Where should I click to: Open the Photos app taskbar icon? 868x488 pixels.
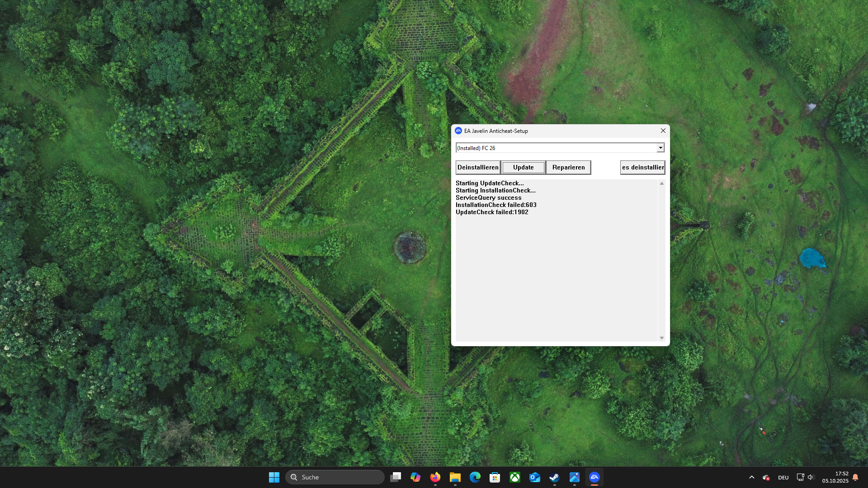[575, 477]
